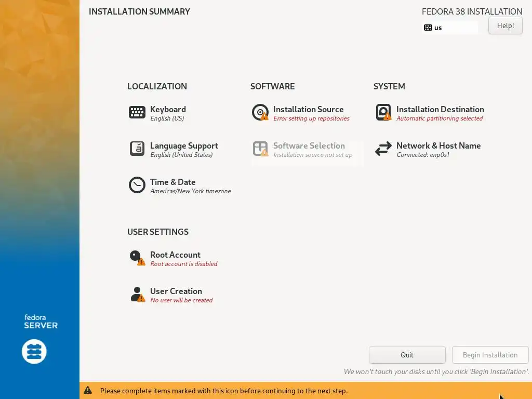Click 'Error setting up repositories' text

pyautogui.click(x=312, y=118)
